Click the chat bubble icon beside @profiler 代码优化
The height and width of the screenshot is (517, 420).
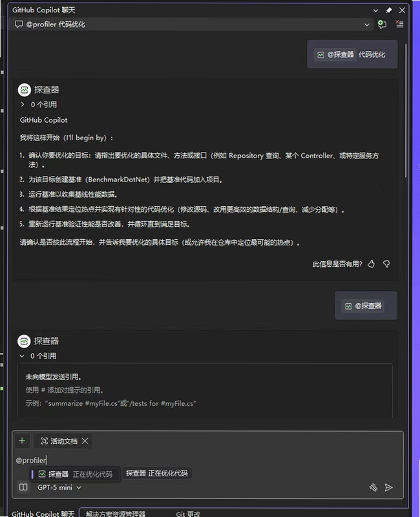[x=19, y=25]
